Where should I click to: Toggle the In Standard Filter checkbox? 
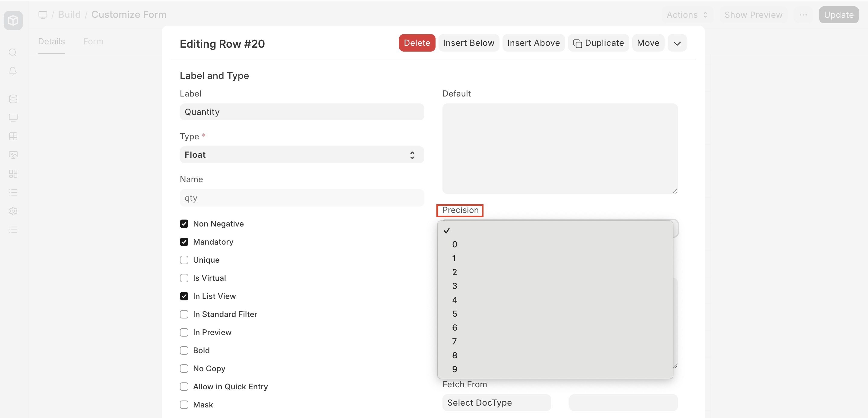click(184, 314)
